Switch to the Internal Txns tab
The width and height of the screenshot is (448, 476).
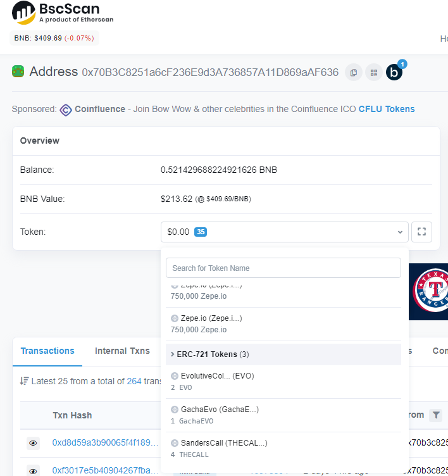122,351
